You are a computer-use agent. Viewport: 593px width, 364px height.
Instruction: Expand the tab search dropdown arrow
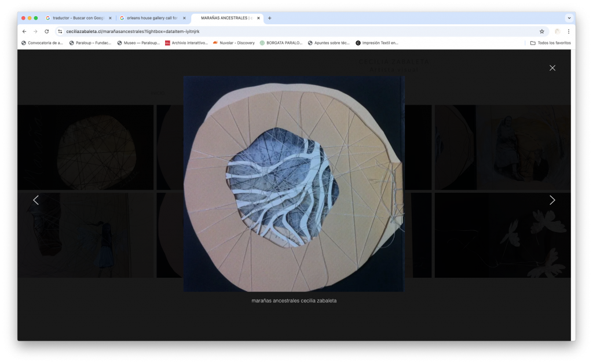(569, 18)
